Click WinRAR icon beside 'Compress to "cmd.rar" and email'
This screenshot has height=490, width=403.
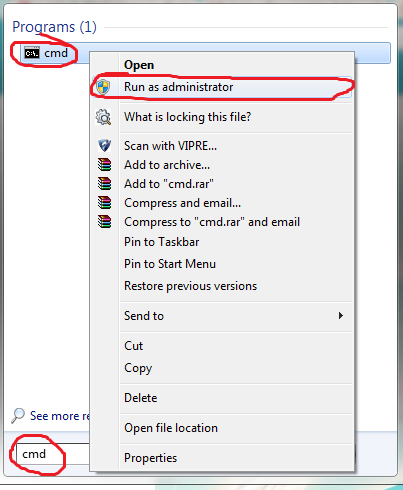(104, 222)
